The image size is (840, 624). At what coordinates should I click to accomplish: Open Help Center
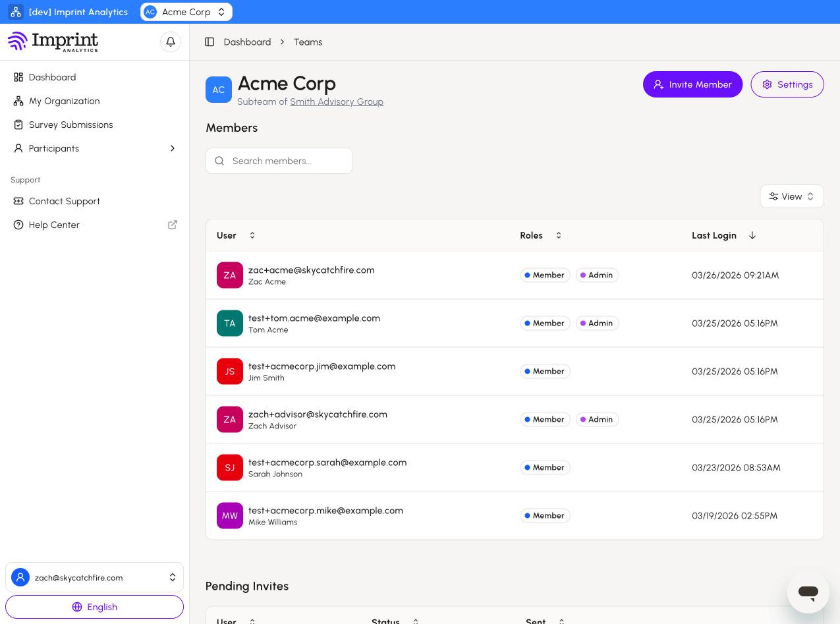[94, 225]
